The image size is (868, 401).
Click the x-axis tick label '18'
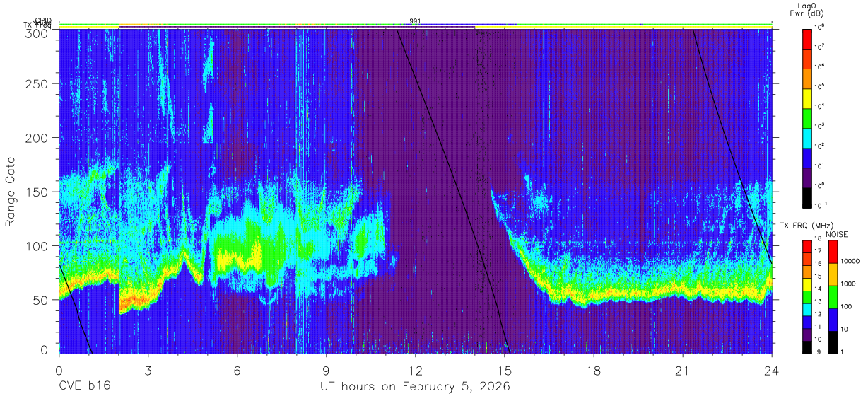pos(594,371)
